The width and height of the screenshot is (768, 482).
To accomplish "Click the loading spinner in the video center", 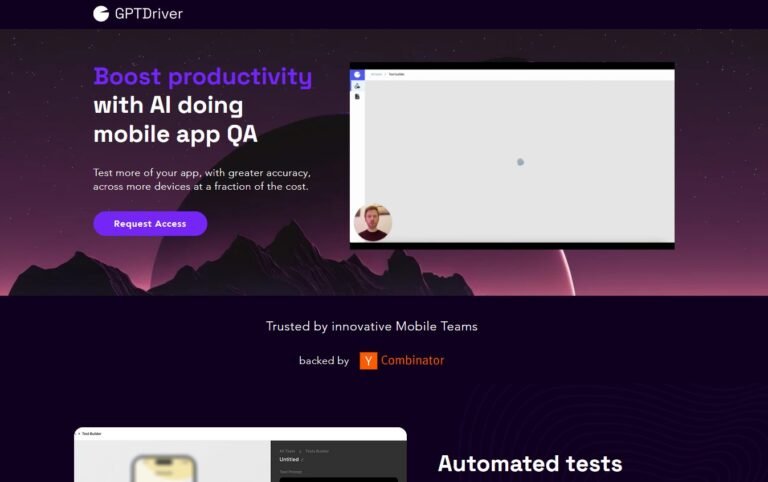I will [520, 161].
